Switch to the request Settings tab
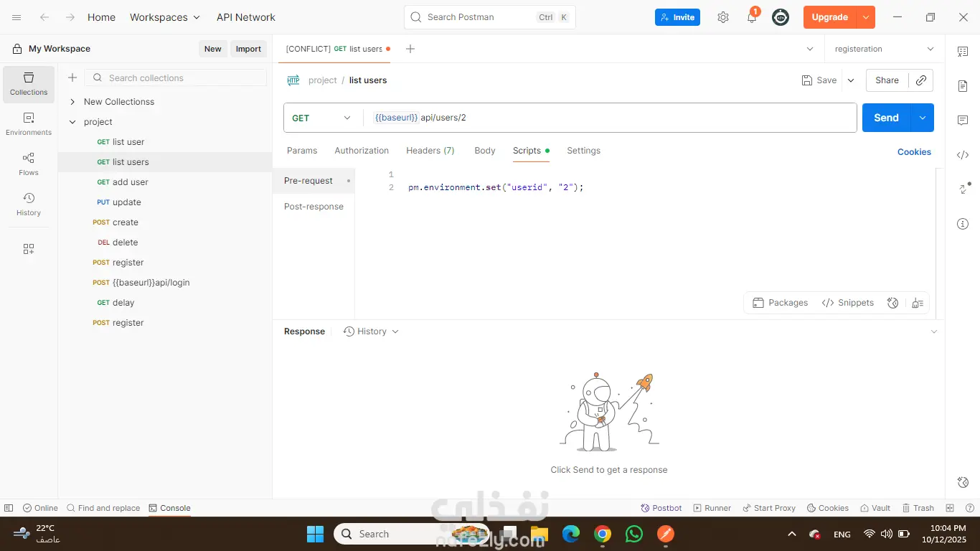Viewport: 980px width, 551px height. (x=583, y=151)
